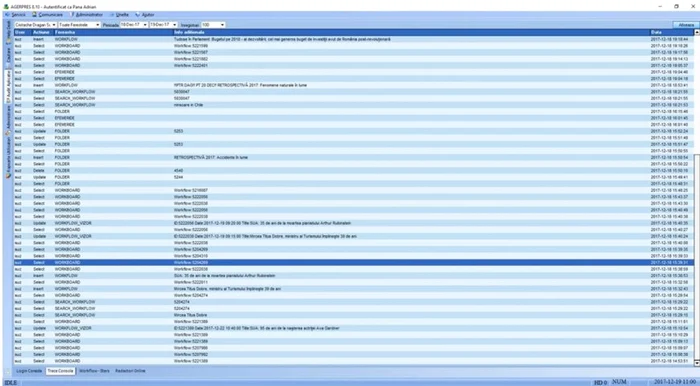Switch to the Login Console tab

pos(29,371)
